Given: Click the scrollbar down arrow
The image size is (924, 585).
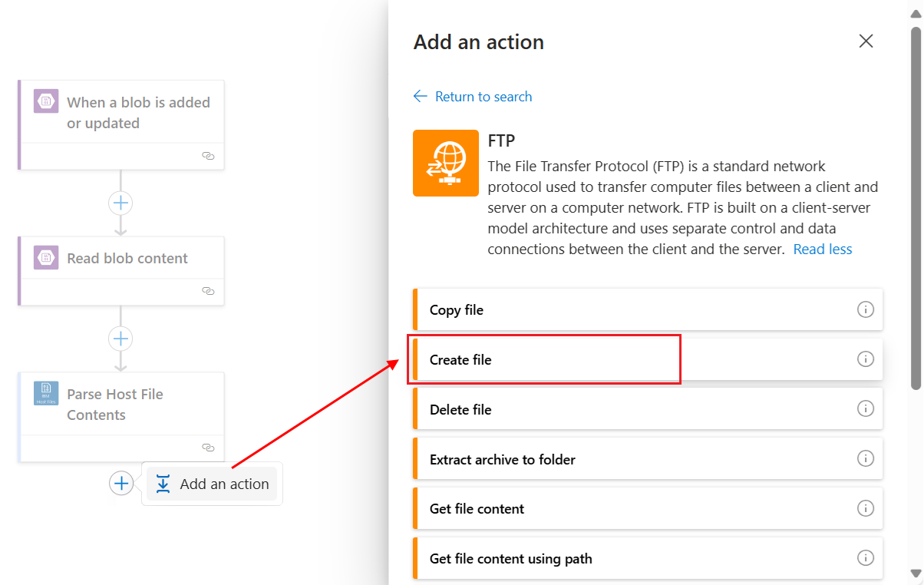Looking at the screenshot, I should click(916, 573).
